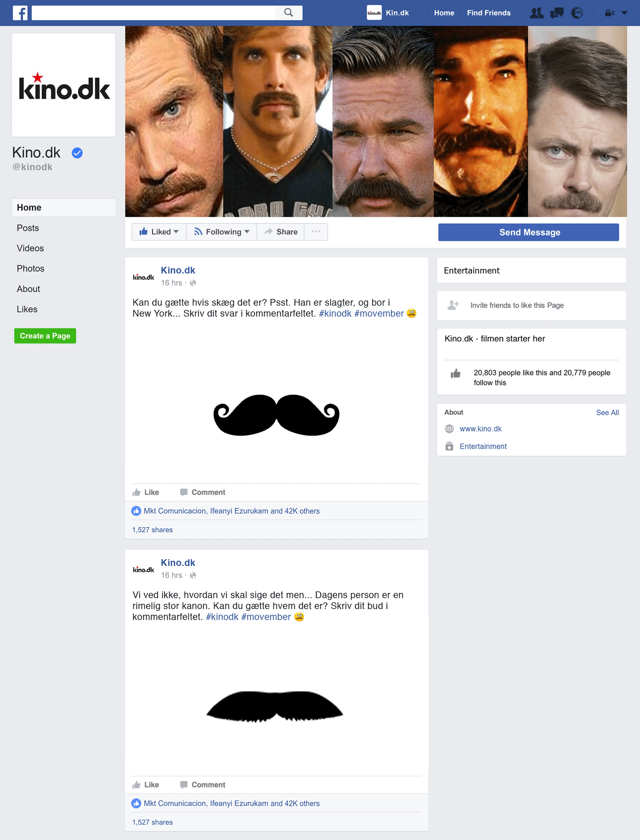
Task: Click the public audience globe on second post
Action: point(193,575)
